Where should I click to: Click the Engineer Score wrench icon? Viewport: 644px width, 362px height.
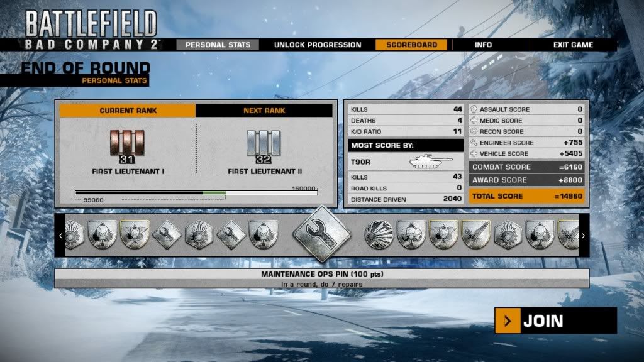tap(475, 143)
